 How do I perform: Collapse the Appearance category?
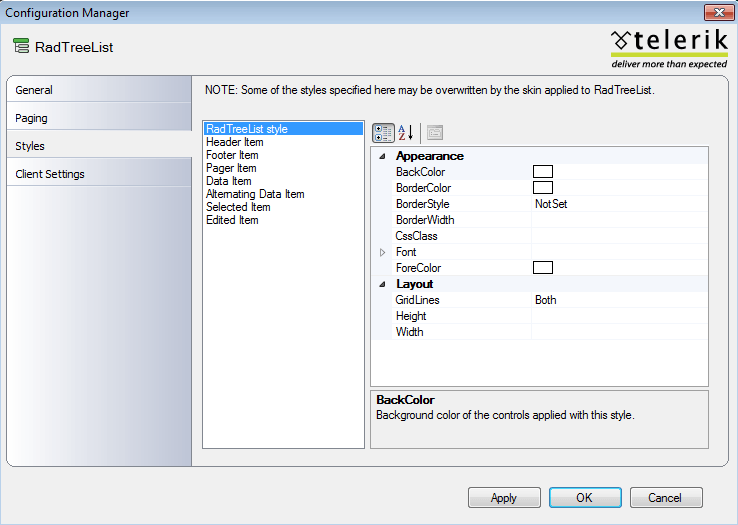coord(382,156)
